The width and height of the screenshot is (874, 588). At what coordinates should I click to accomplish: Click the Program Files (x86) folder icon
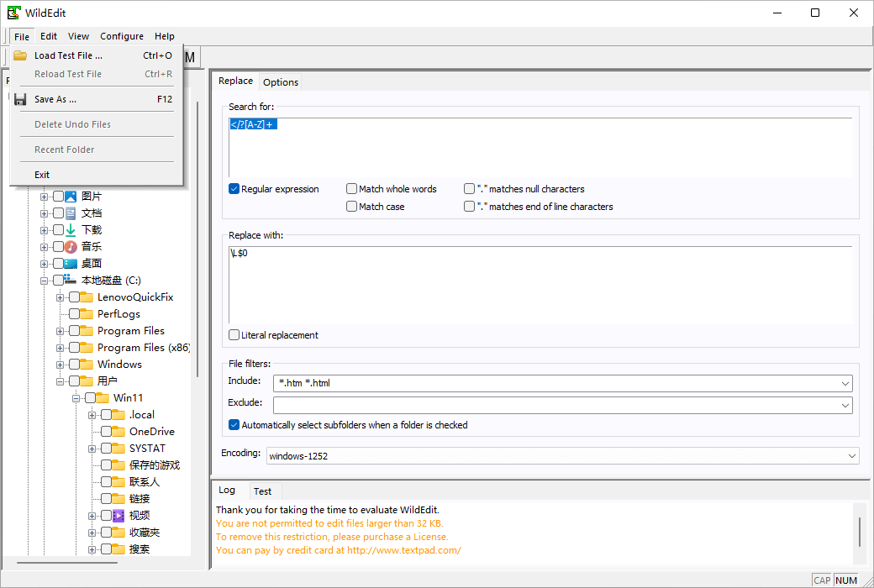[x=87, y=347]
